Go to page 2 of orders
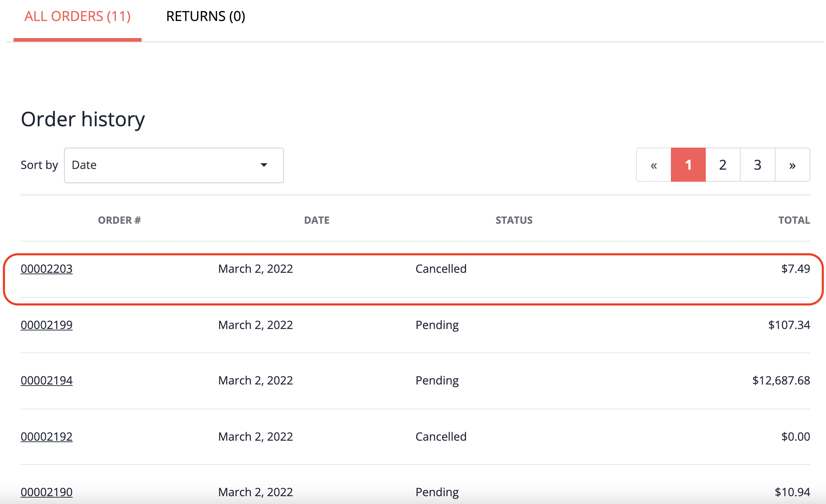Image resolution: width=826 pixels, height=504 pixels. 723,165
